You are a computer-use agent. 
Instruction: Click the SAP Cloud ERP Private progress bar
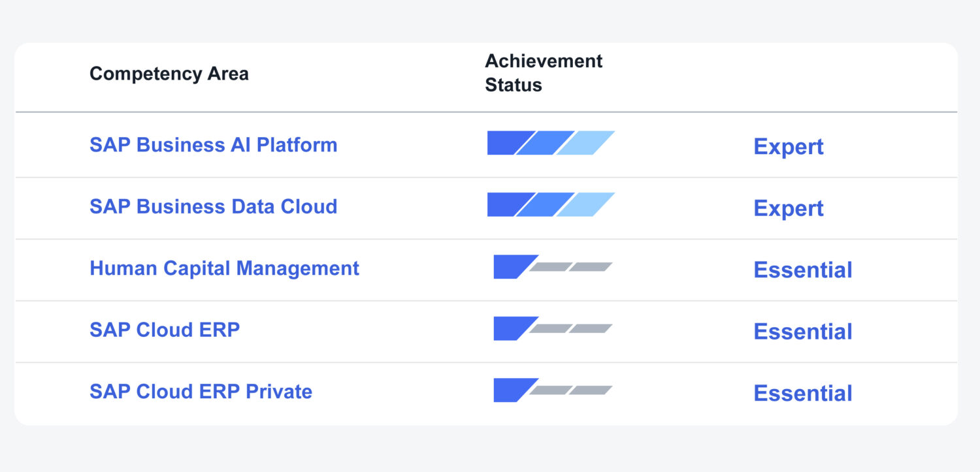click(x=553, y=390)
